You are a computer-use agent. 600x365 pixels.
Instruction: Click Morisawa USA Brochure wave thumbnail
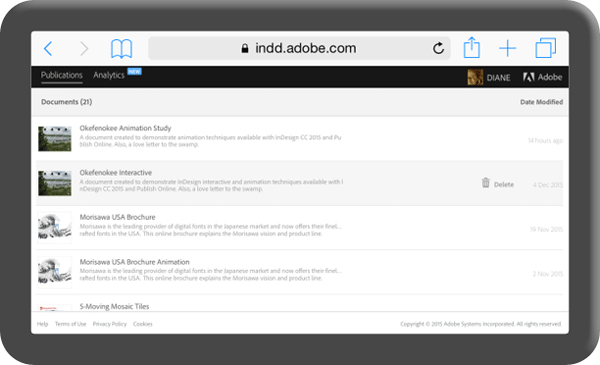(55, 228)
